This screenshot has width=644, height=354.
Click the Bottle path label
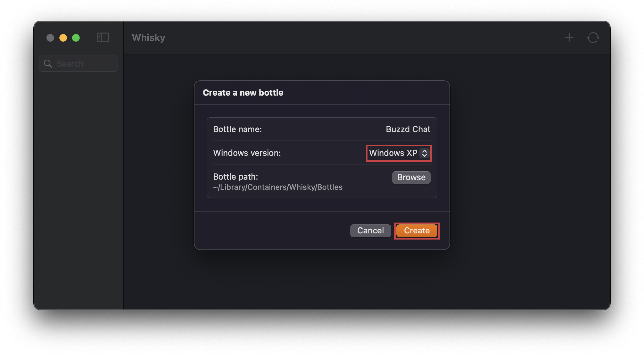point(235,177)
